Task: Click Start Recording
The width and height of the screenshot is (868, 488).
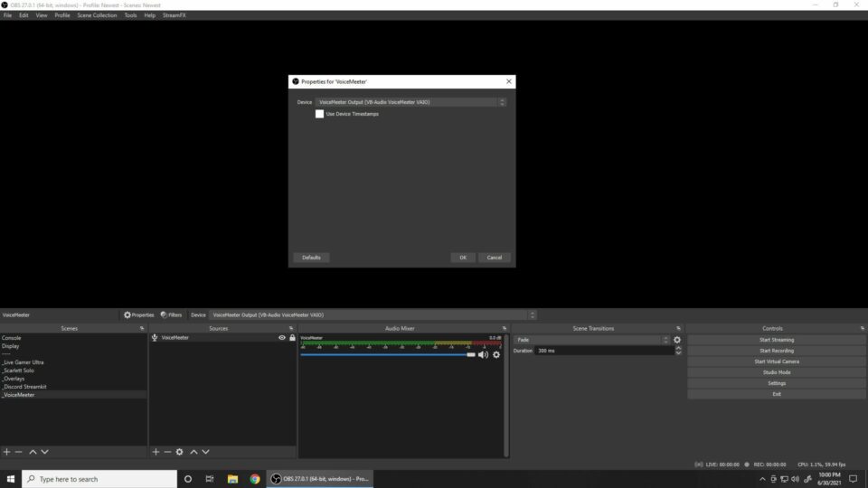Action: [x=777, y=351]
